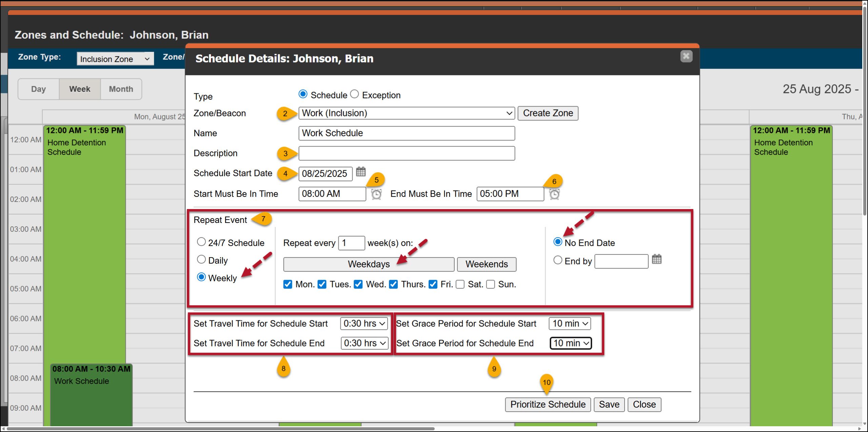The height and width of the screenshot is (432, 868).
Task: Click the Prioritize Schedule button
Action: pos(548,405)
